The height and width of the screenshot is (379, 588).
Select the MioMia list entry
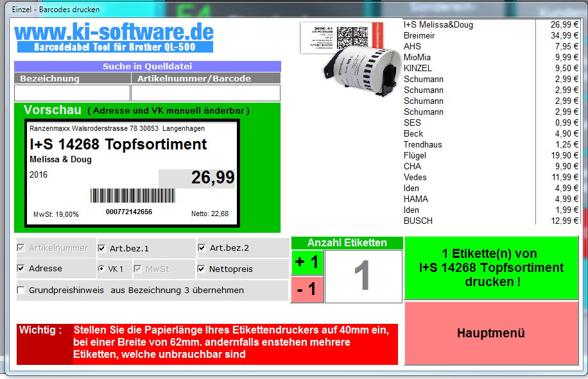click(x=491, y=57)
